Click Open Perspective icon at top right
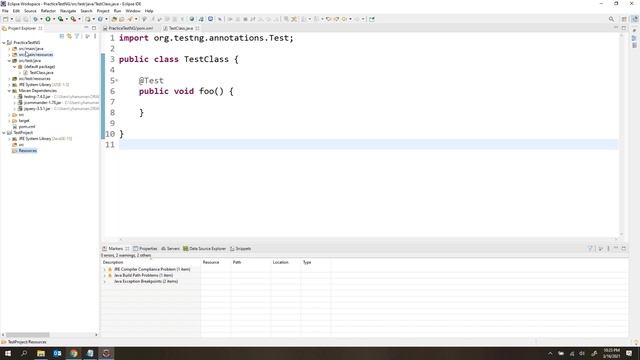 tap(624, 19)
